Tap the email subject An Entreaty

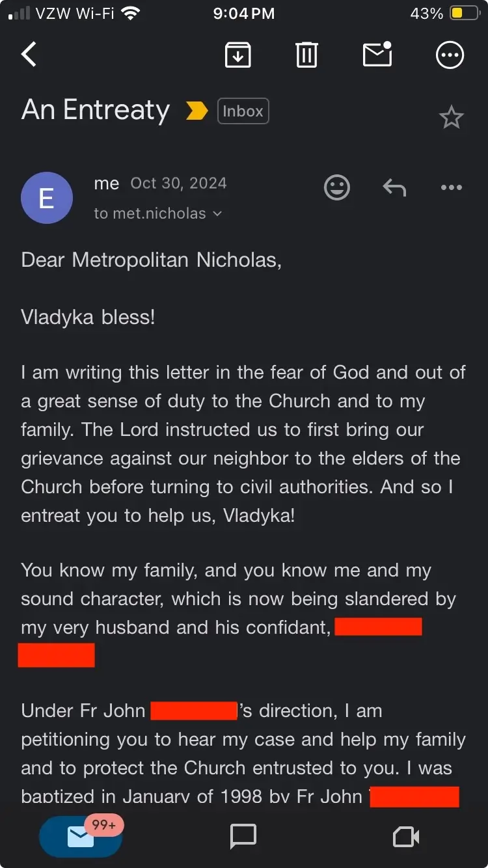coord(96,111)
